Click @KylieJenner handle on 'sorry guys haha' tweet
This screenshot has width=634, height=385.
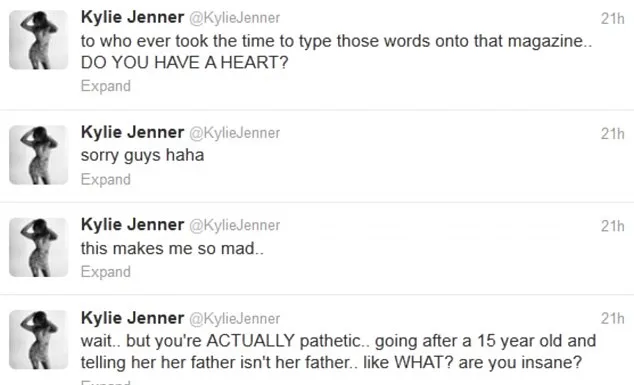235,133
